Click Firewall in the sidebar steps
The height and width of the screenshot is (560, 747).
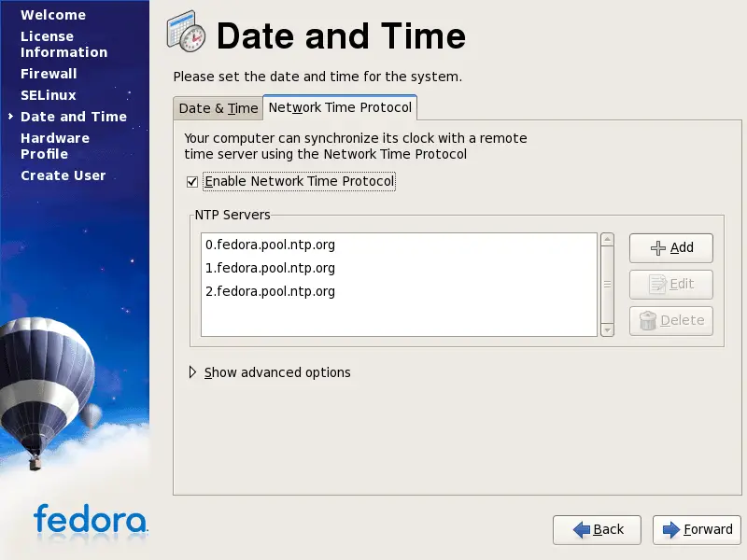[x=49, y=74]
